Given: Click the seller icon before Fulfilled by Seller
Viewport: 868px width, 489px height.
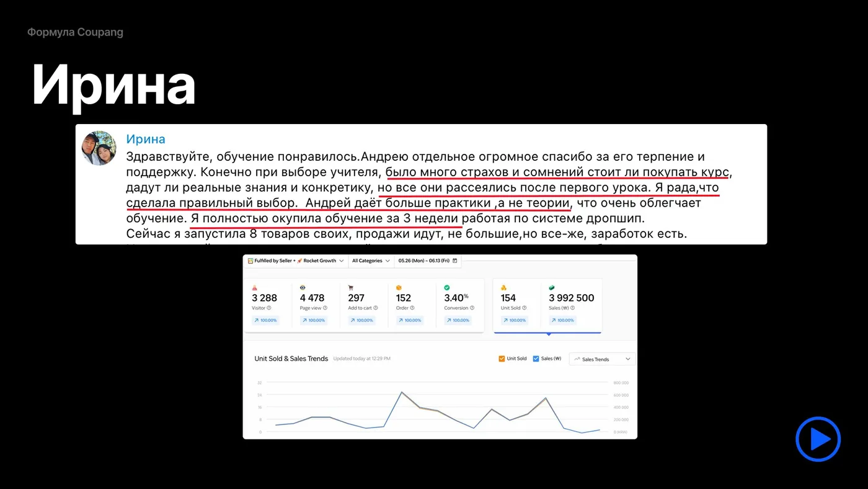Looking at the screenshot, I should [250, 261].
